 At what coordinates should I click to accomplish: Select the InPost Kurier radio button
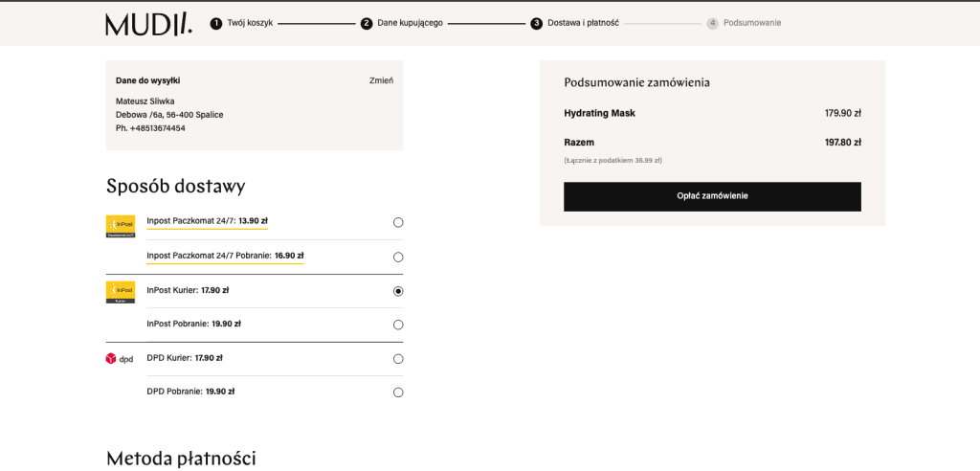398,291
